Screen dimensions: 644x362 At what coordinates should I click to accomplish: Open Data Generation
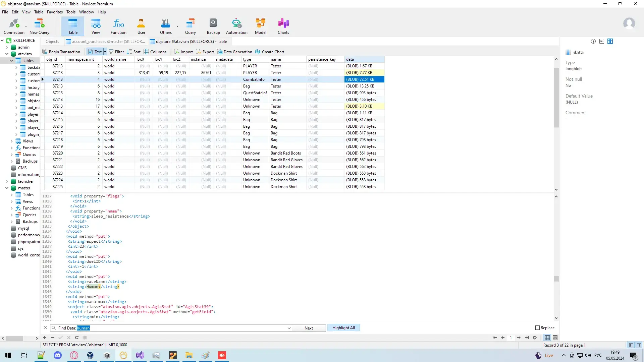(x=234, y=52)
